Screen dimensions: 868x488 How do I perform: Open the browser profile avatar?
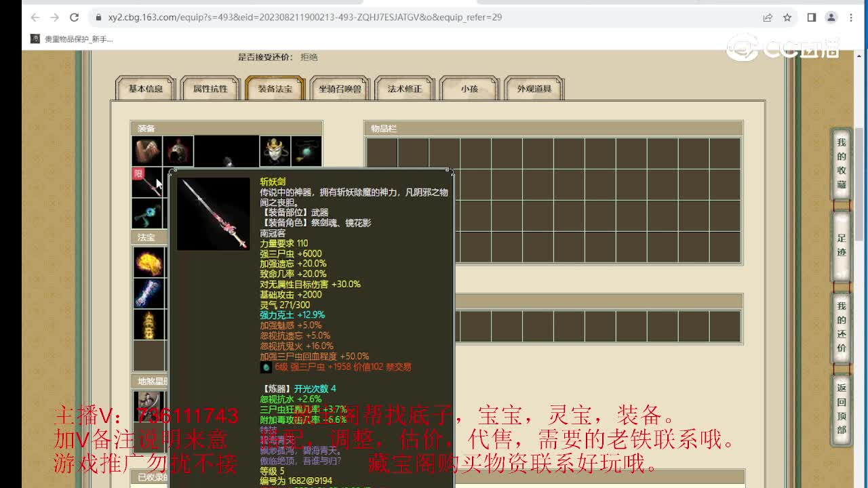[x=831, y=18]
